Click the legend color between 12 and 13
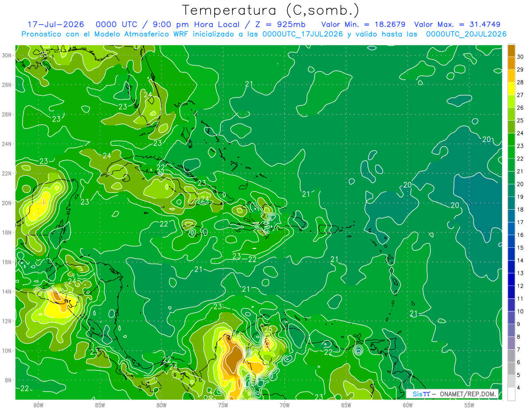Viewport: 532px width, 411px height. pyautogui.click(x=511, y=280)
